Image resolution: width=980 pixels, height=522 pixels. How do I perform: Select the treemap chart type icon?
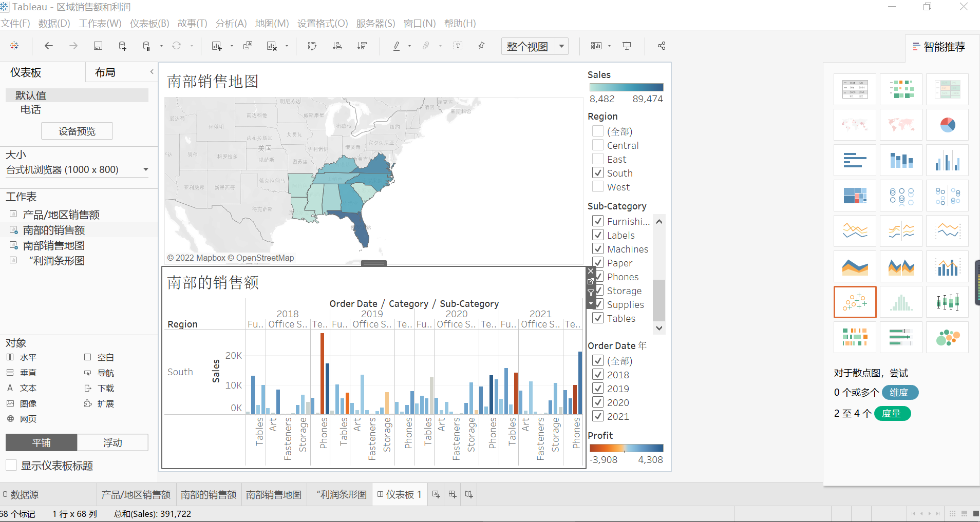point(855,196)
